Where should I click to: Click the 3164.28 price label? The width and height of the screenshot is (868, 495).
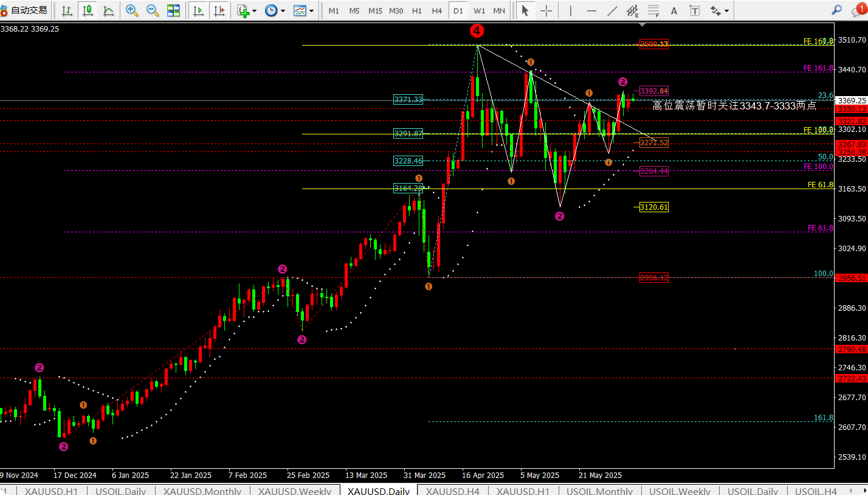tap(408, 189)
